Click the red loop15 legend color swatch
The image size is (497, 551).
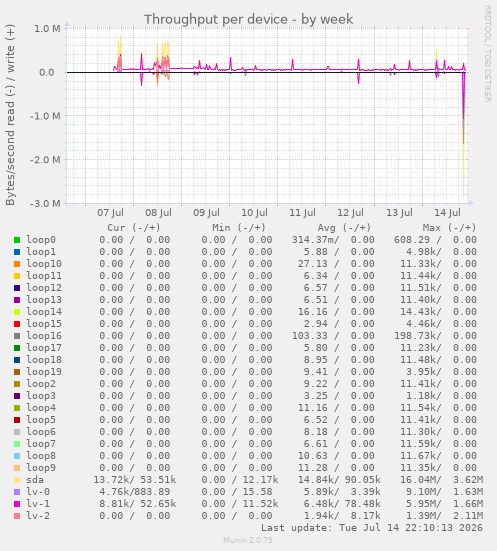coord(17,324)
